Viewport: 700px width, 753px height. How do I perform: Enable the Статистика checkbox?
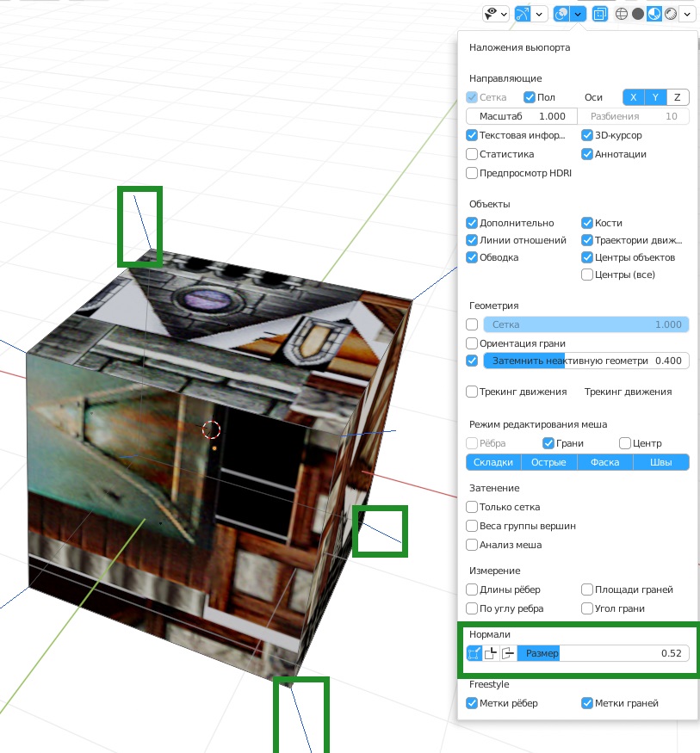pos(472,154)
